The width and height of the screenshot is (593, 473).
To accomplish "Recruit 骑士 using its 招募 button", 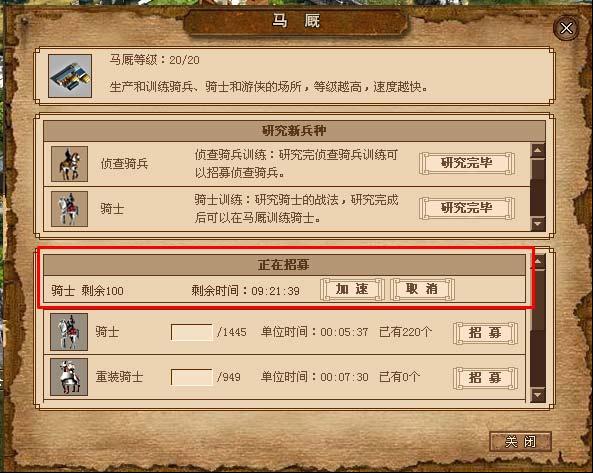I will pos(485,333).
